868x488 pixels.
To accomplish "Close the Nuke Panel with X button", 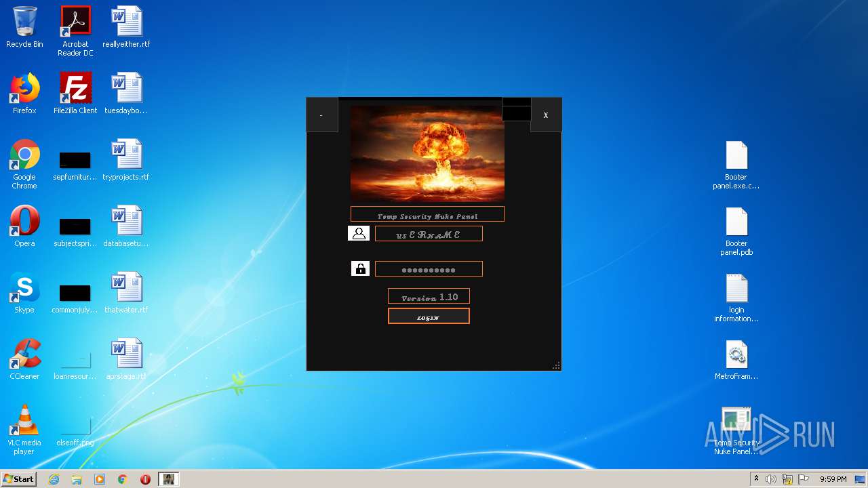I will click(x=546, y=115).
